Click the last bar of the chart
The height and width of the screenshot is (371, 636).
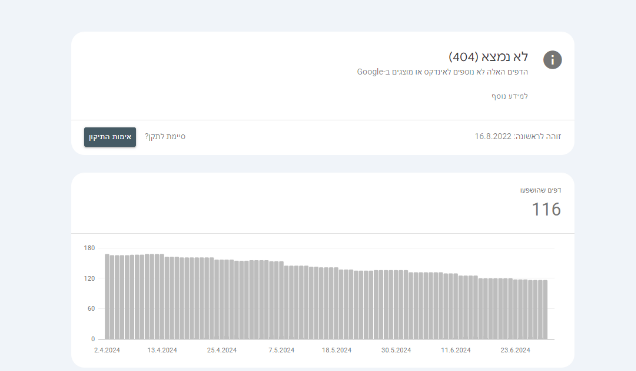click(x=545, y=310)
